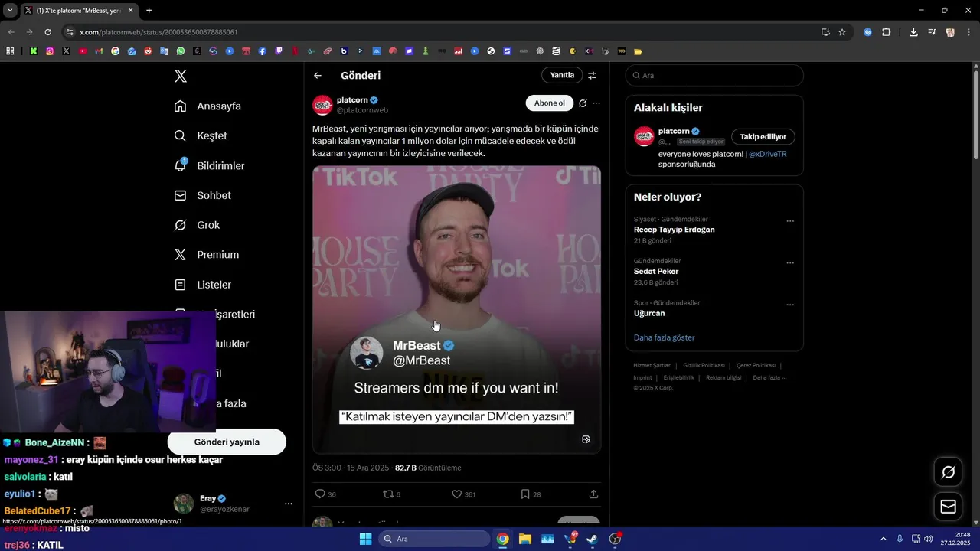Open Keşfet in the sidebar
The height and width of the screenshot is (551, 980).
click(201, 135)
